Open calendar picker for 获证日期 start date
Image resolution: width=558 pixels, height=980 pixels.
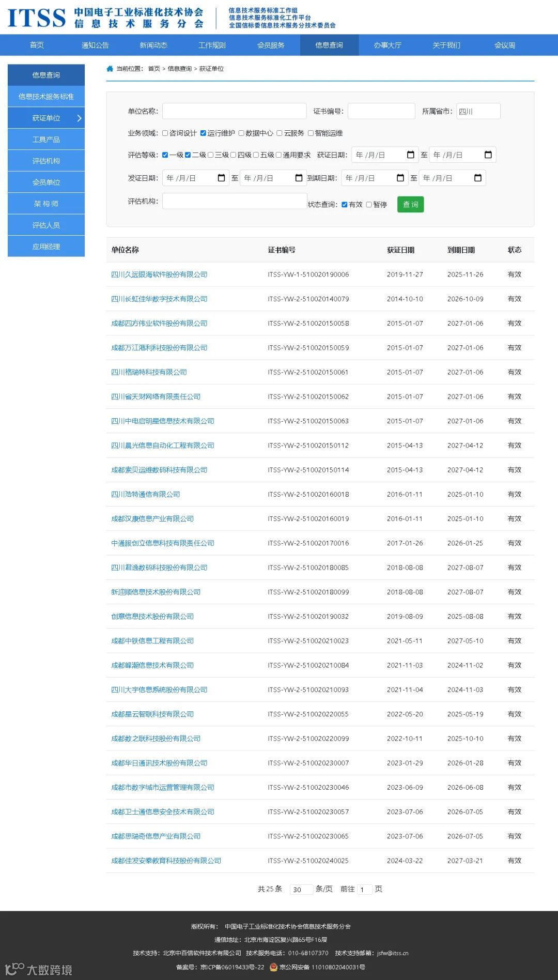pyautogui.click(x=411, y=155)
